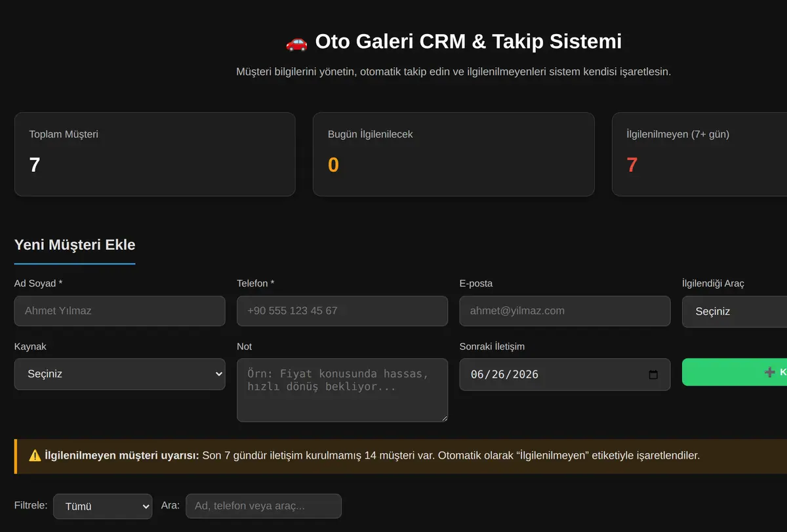
Task: Click the Toplam Müşteri stat card
Action: 155,154
